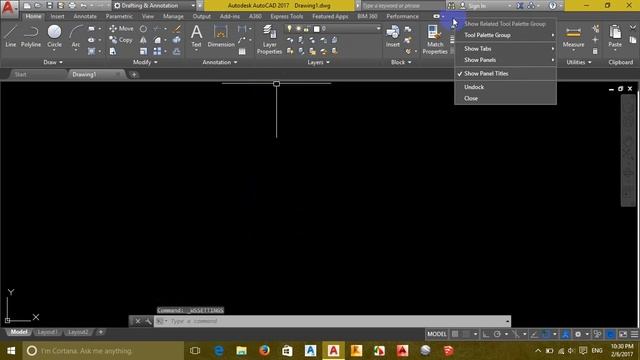Switch to the Parametric ribbon tab
Viewport: 640px width, 360px height.
[x=119, y=16]
